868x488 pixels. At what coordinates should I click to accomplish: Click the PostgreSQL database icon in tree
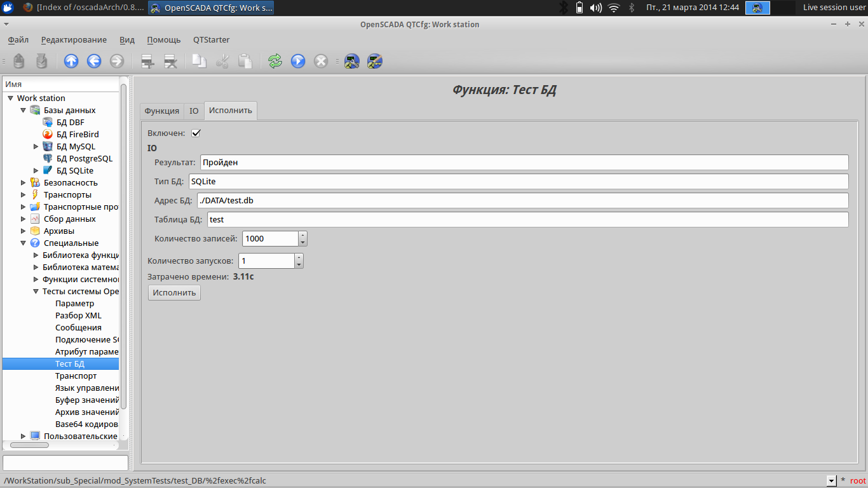(x=48, y=158)
